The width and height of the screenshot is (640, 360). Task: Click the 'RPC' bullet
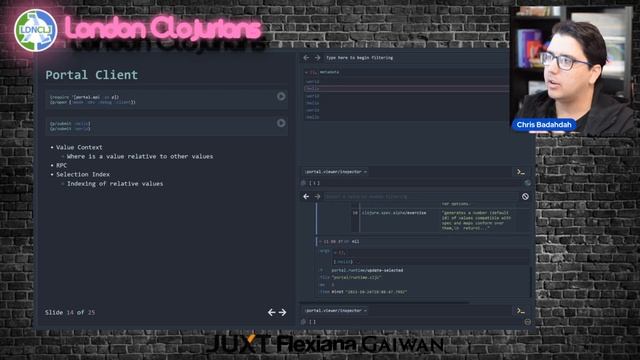61,165
